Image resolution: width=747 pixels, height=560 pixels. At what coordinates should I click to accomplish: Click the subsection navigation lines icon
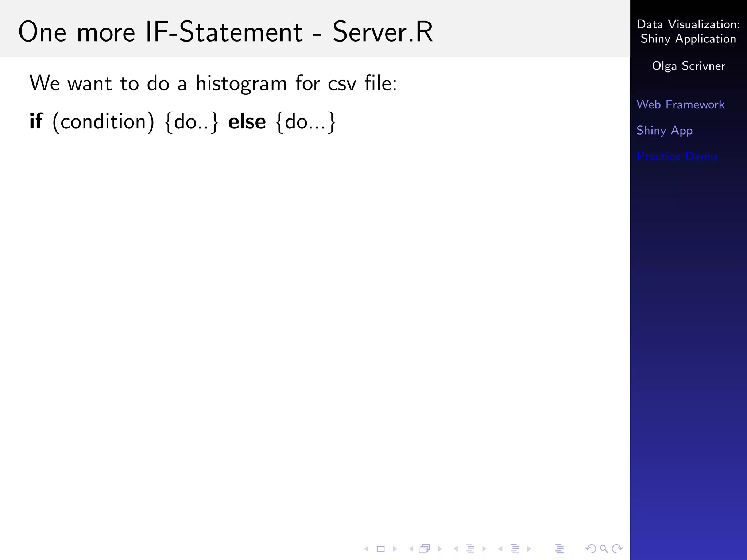(471, 548)
